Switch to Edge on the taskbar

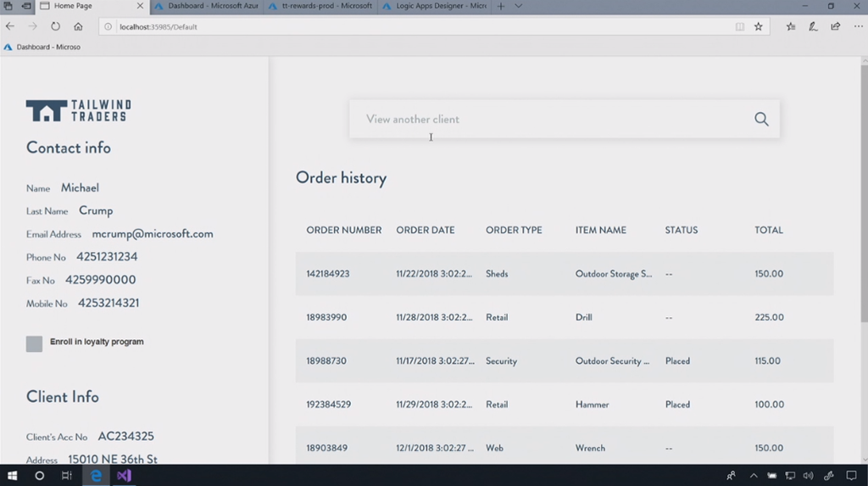coord(96,476)
